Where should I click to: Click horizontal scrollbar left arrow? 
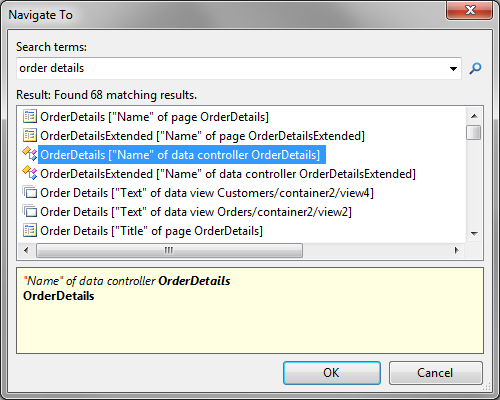click(26, 250)
